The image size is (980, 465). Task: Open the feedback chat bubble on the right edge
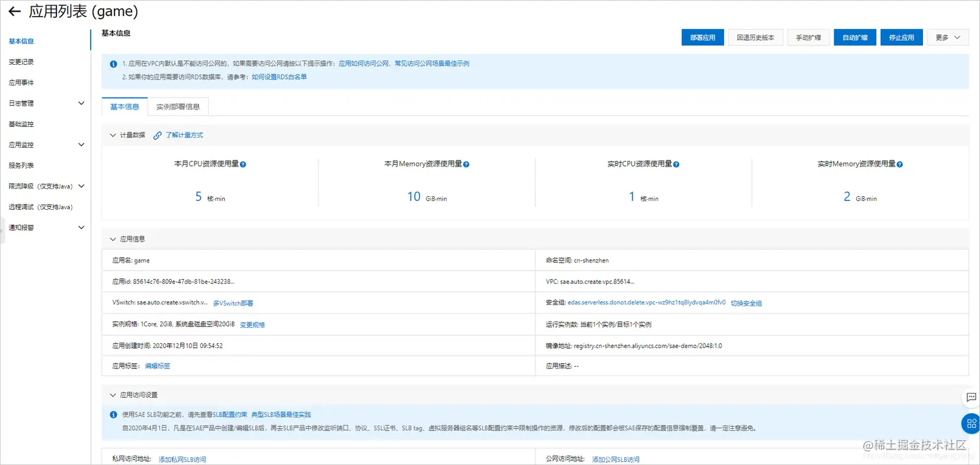pyautogui.click(x=970, y=398)
